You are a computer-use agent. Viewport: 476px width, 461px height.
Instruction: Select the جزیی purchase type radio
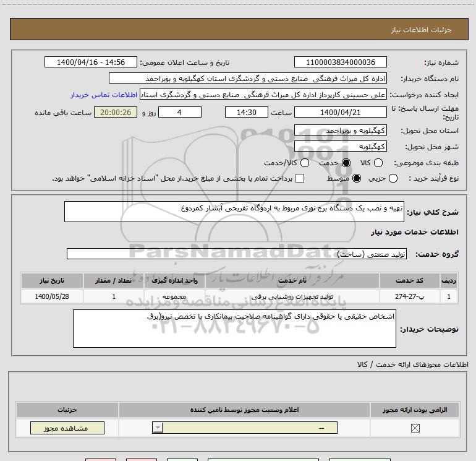(x=393, y=178)
